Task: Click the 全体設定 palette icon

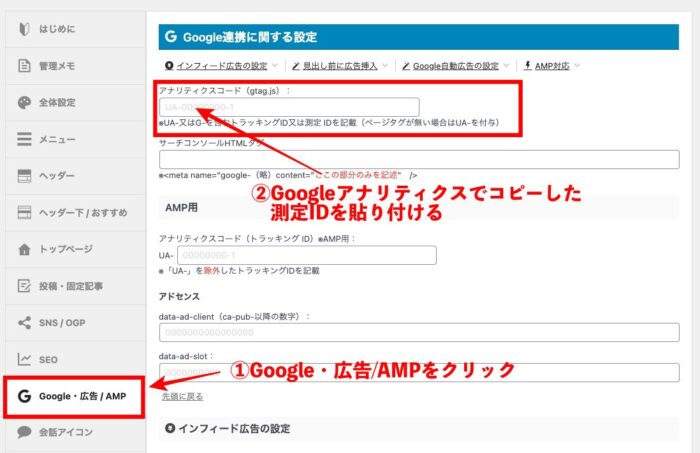Action: coord(24,102)
